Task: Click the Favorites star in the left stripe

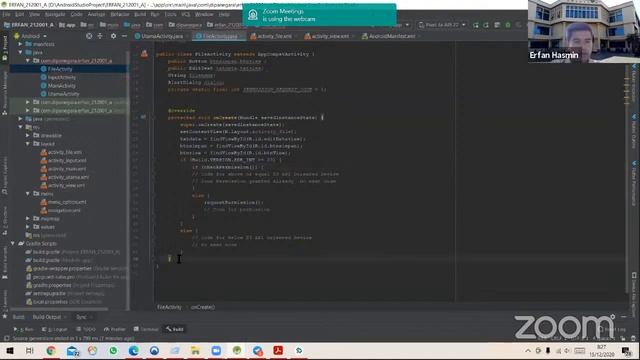Action: point(4,316)
